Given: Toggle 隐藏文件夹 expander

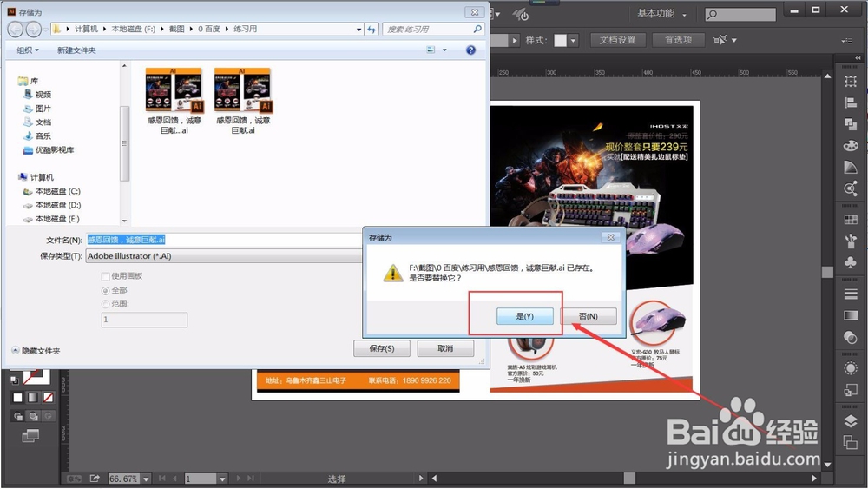Looking at the screenshot, I should 36,351.
